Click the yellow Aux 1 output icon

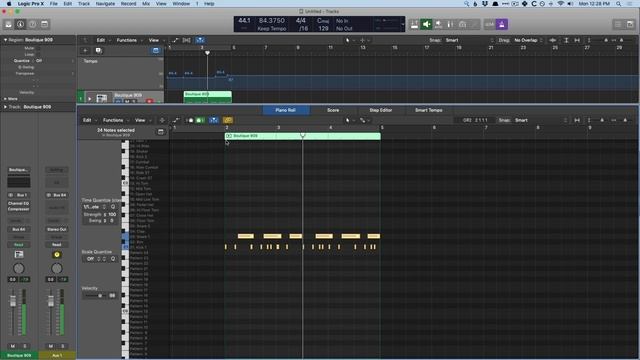pyautogui.click(x=57, y=254)
